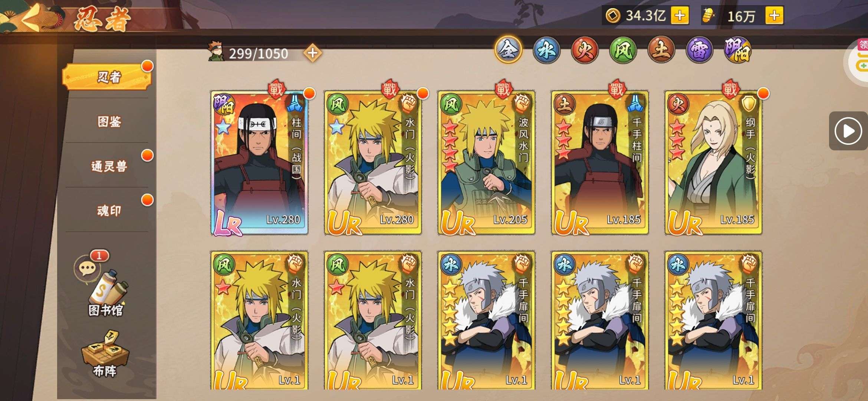Tap the play button on the right edge
The width and height of the screenshot is (868, 401).
[x=848, y=131]
